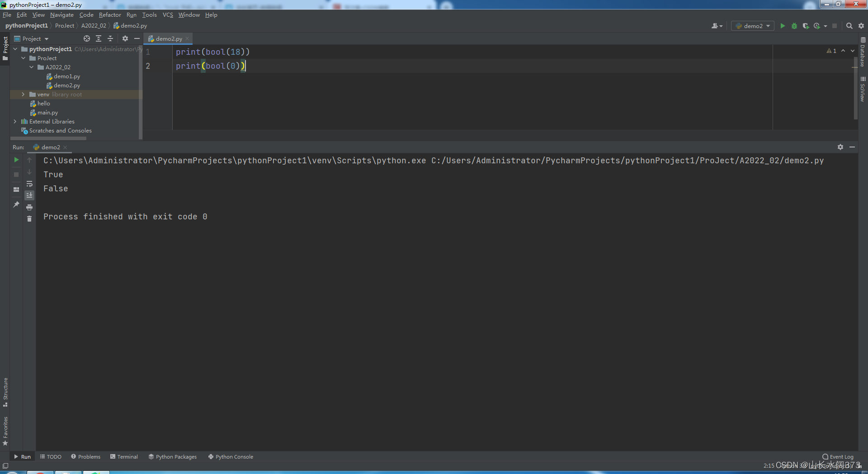
Task: Open Python Packages tool window
Action: click(172, 456)
